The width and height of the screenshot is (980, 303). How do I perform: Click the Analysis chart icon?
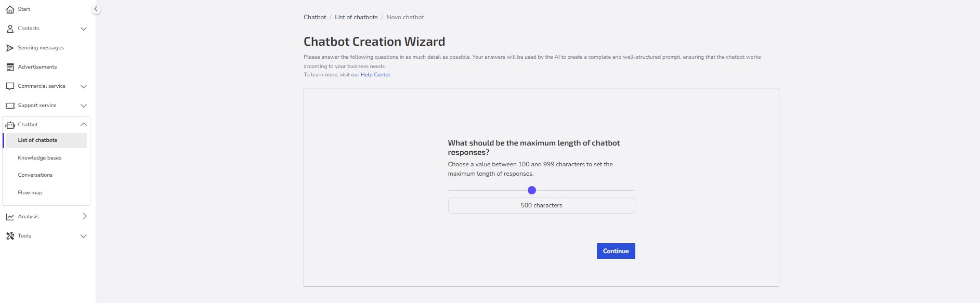(x=10, y=217)
